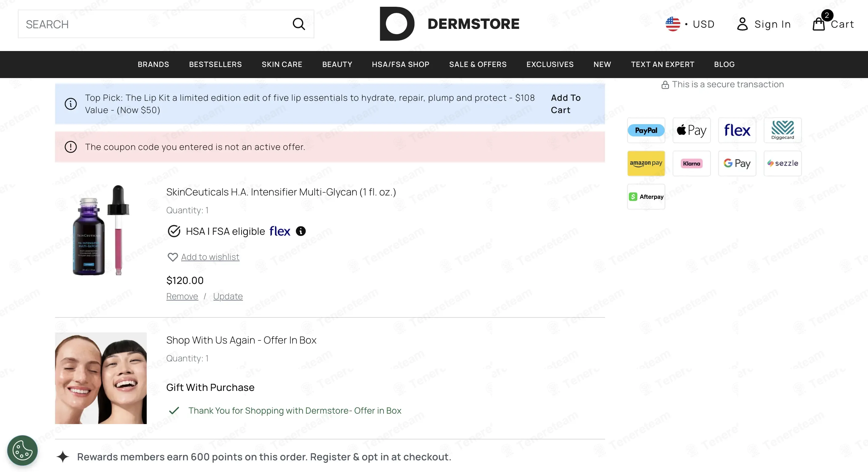Select Sezzle payment option
This screenshot has width=868, height=472.
click(x=782, y=163)
